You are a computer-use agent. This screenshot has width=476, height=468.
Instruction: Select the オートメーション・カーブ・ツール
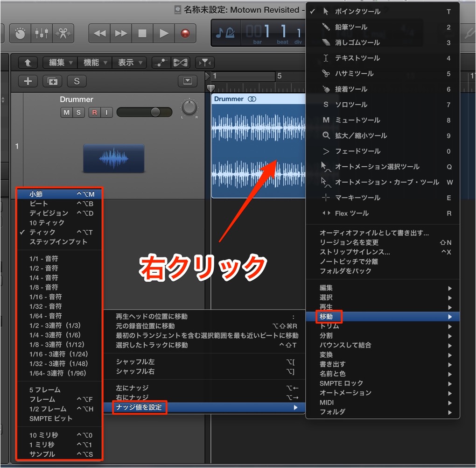[x=383, y=182]
